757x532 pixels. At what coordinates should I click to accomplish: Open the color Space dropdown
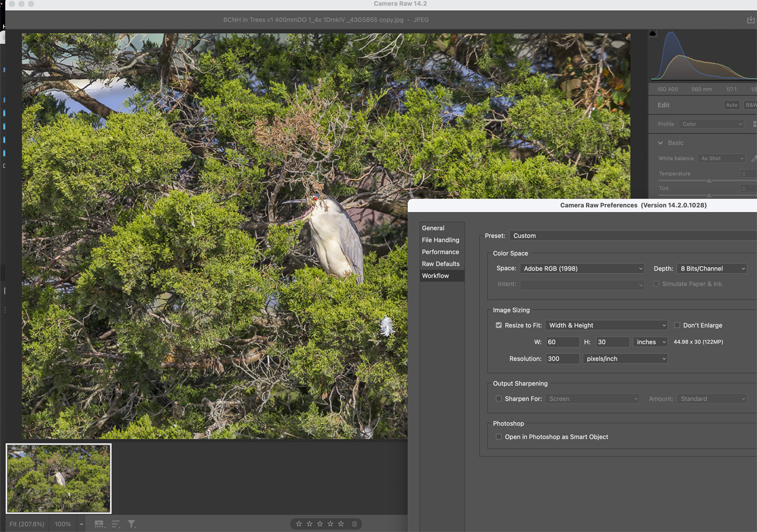tap(582, 269)
